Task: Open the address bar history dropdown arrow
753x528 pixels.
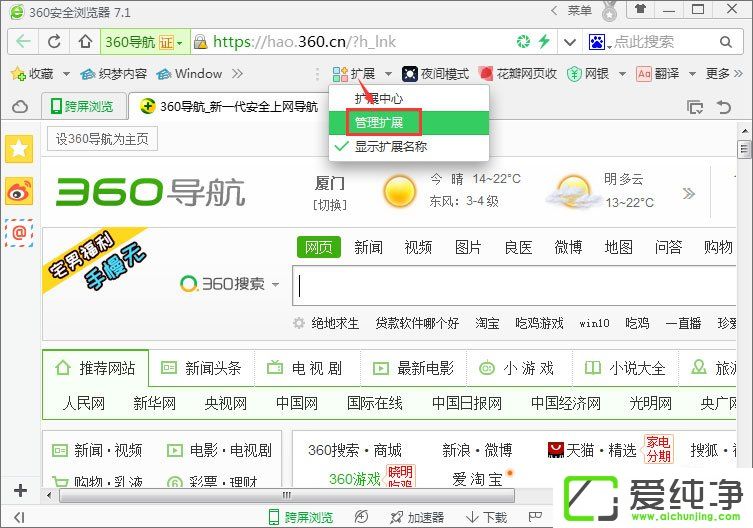Action: pos(569,42)
